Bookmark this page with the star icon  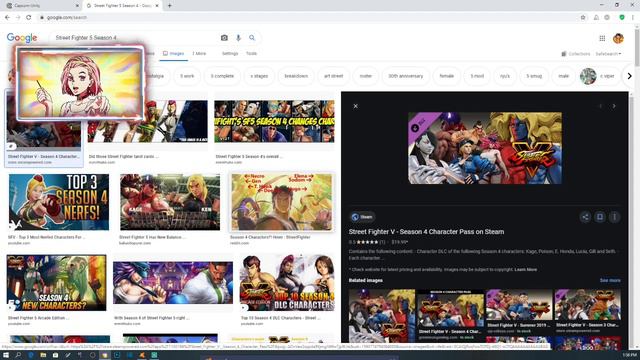[583, 18]
